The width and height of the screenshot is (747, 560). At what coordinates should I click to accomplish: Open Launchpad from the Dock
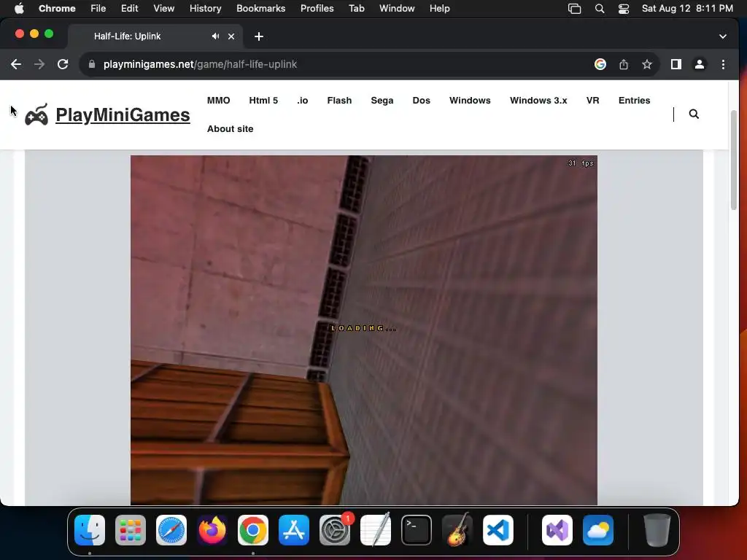131,530
